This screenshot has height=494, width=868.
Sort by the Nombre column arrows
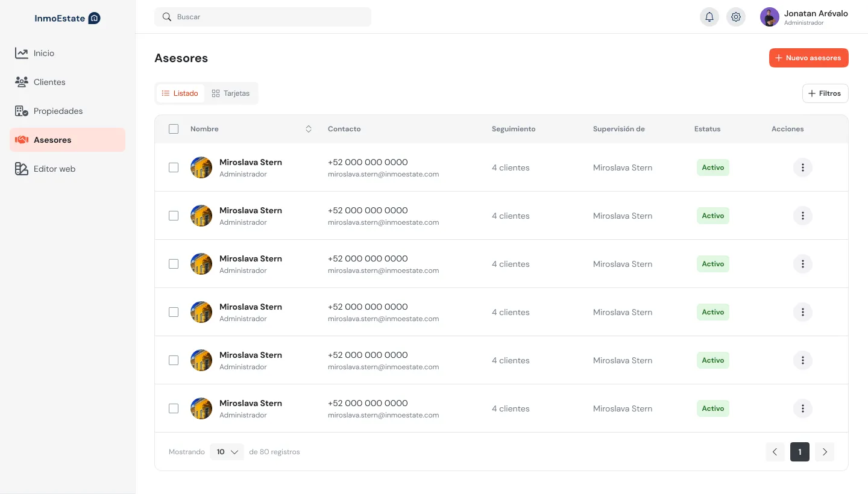(x=309, y=129)
